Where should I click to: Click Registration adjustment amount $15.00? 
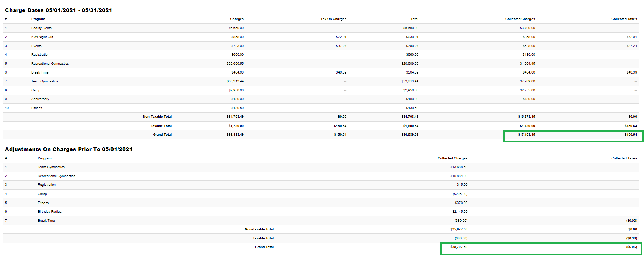click(x=462, y=185)
